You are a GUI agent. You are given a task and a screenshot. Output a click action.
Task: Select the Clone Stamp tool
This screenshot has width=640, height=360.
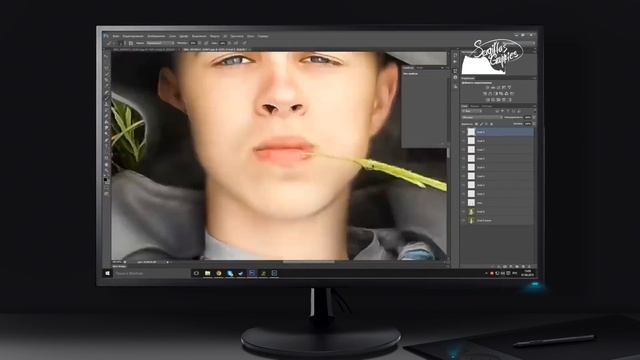pos(106,104)
